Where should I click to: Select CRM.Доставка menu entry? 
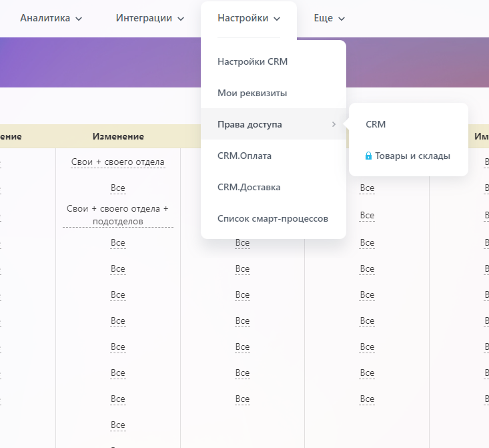point(249,187)
